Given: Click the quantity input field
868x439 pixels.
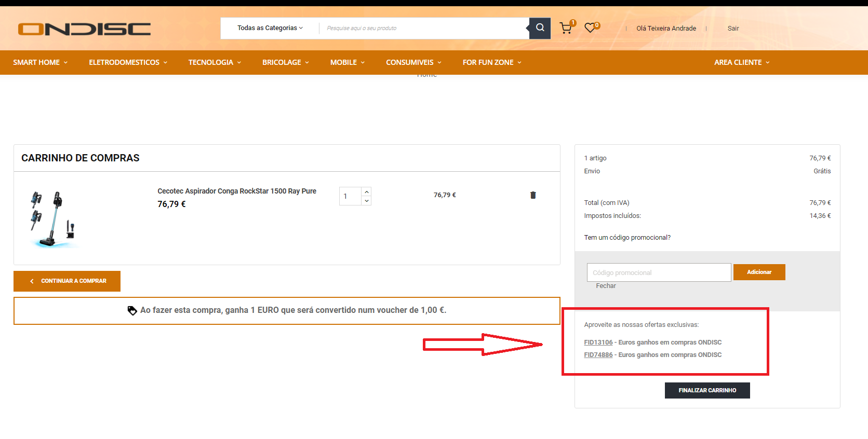Looking at the screenshot, I should click(x=351, y=196).
